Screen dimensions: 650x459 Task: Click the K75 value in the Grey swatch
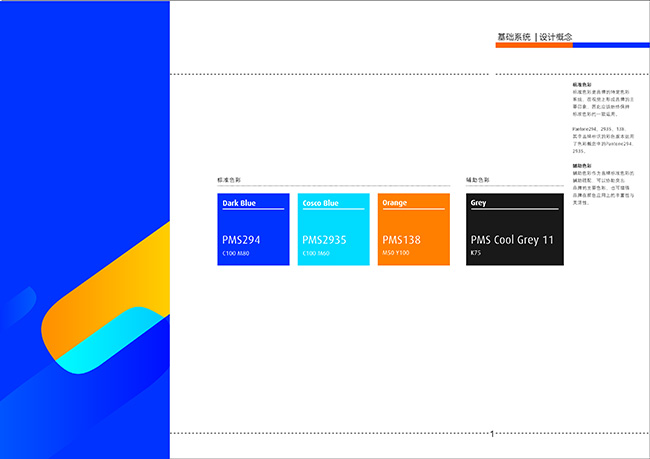(475, 254)
